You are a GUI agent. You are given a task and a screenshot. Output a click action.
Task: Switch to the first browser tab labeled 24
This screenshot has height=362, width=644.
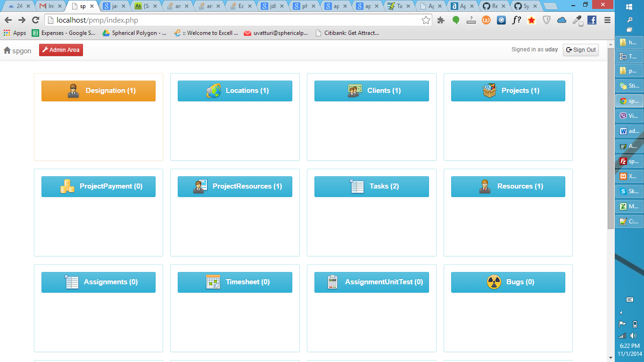(18, 6)
